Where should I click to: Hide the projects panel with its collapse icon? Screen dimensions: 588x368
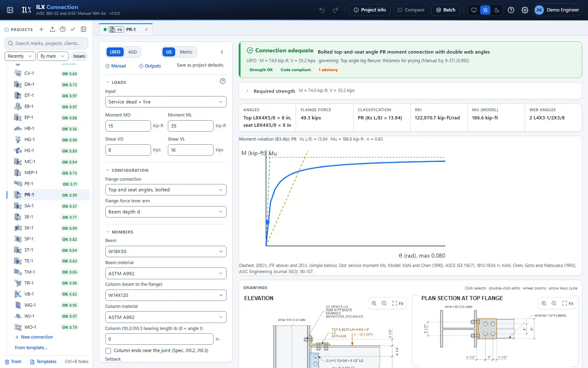84,29
